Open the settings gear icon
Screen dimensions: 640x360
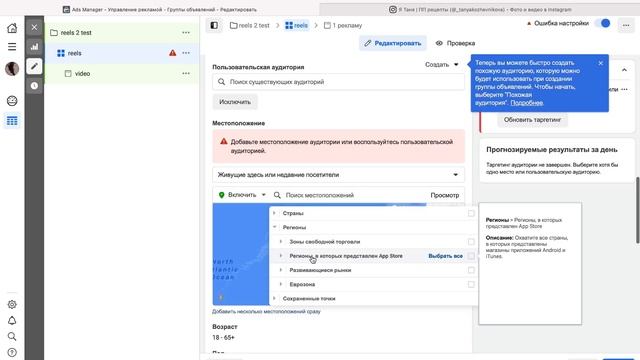pyautogui.click(x=12, y=304)
